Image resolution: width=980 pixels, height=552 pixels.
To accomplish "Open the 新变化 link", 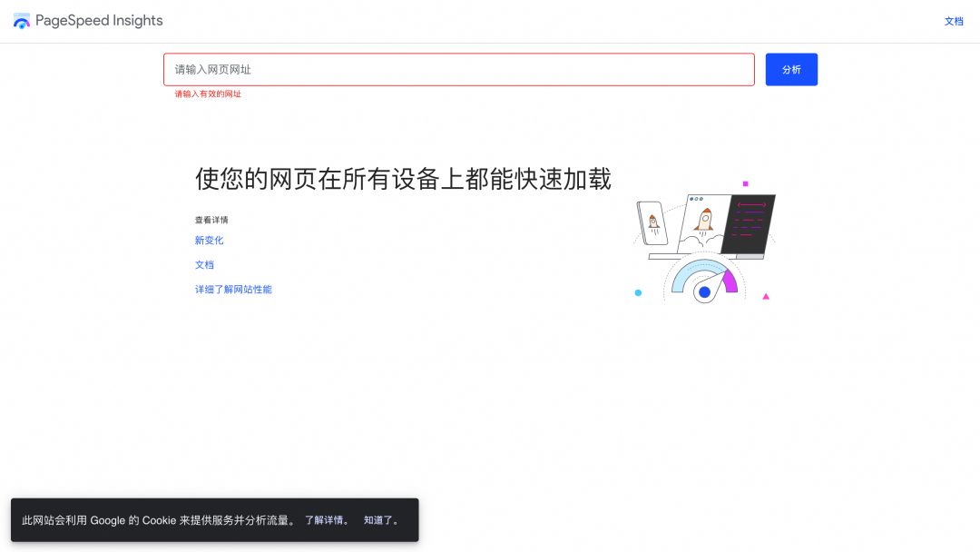I will coord(209,240).
